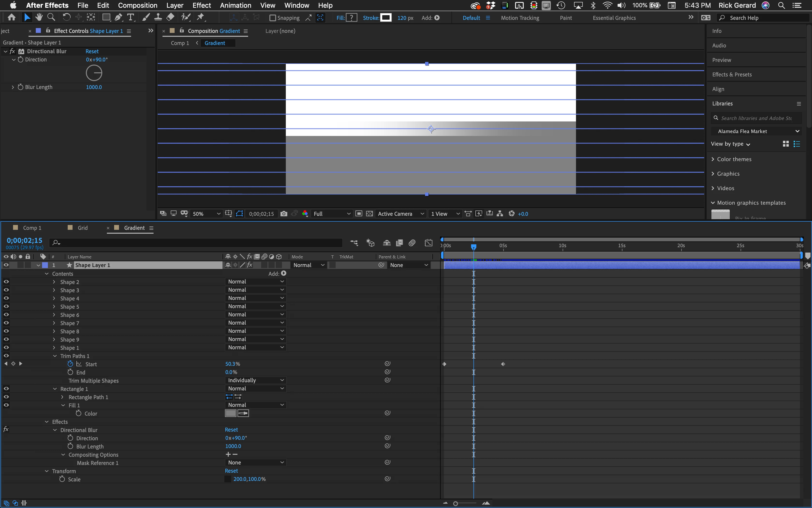This screenshot has height=508, width=812.
Task: Select the Puppet Pin tool
Action: pos(200,17)
